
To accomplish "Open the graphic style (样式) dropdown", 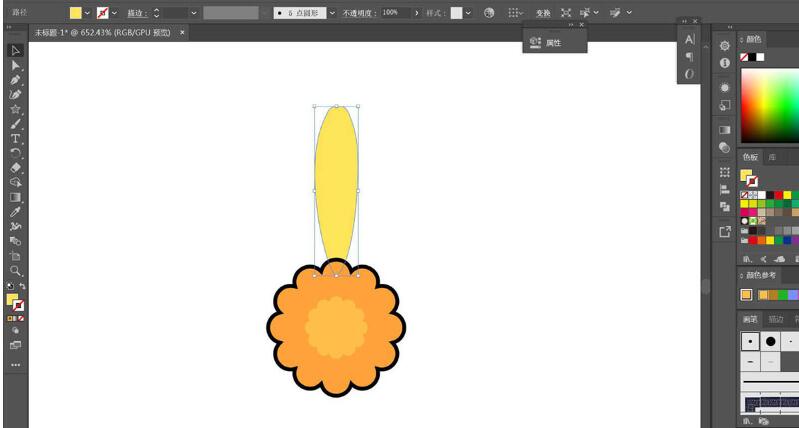I will tap(470, 13).
